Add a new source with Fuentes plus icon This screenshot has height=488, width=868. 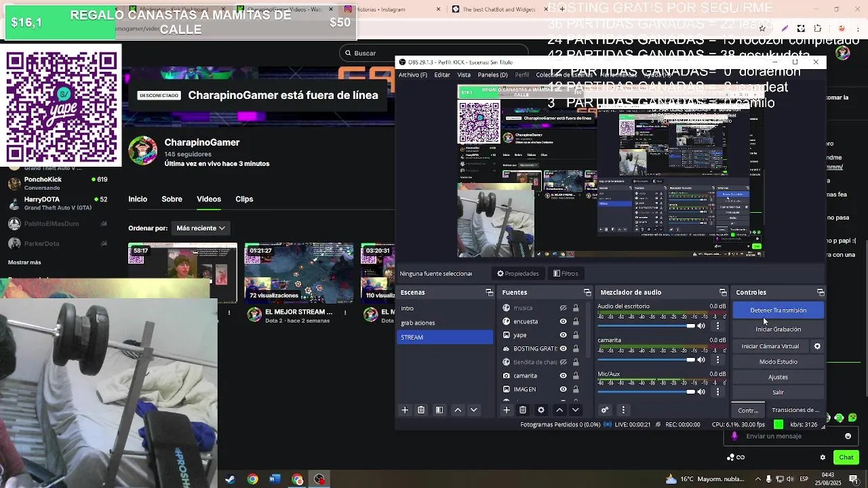tap(507, 410)
